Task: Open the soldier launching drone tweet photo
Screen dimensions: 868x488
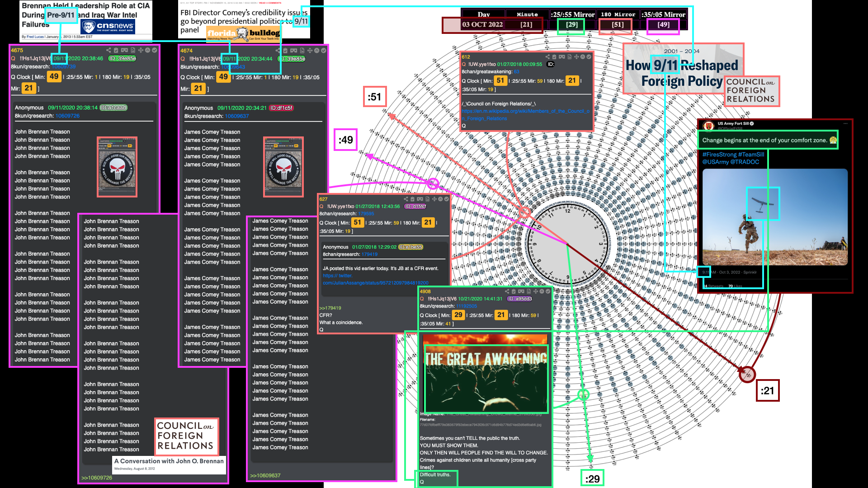Action: (775, 217)
